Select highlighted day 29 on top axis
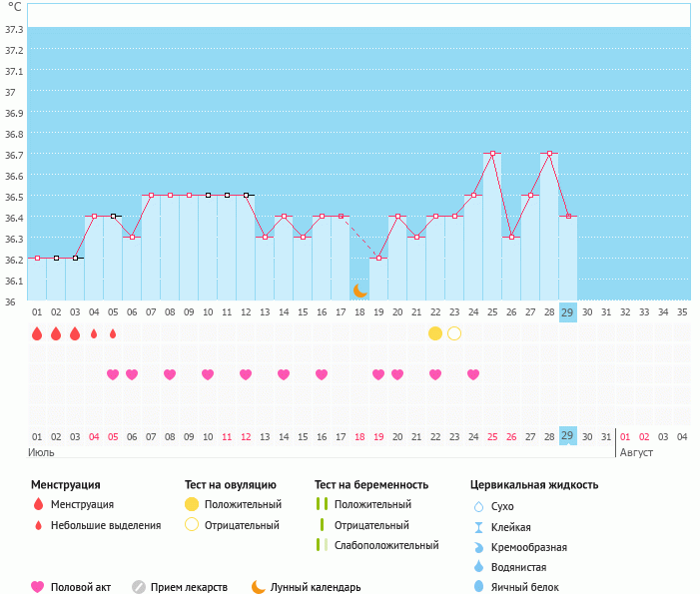This screenshot has width=700, height=594. point(568,311)
